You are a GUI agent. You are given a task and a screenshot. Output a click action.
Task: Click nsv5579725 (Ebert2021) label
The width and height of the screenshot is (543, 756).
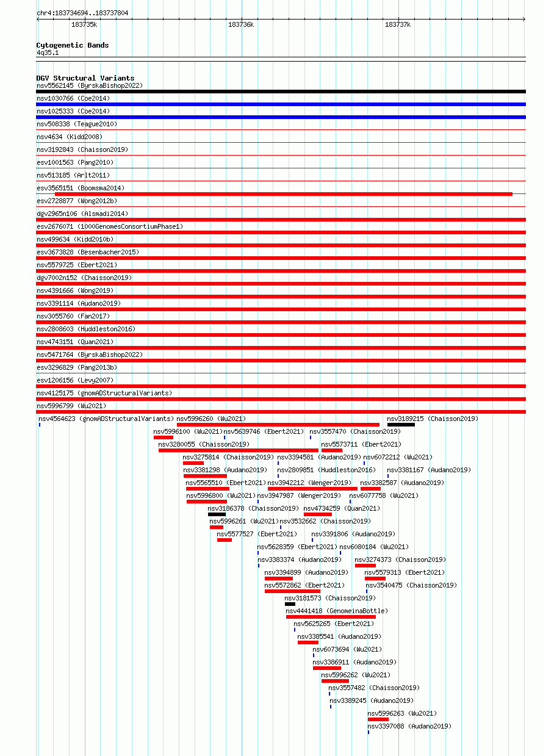click(x=77, y=265)
